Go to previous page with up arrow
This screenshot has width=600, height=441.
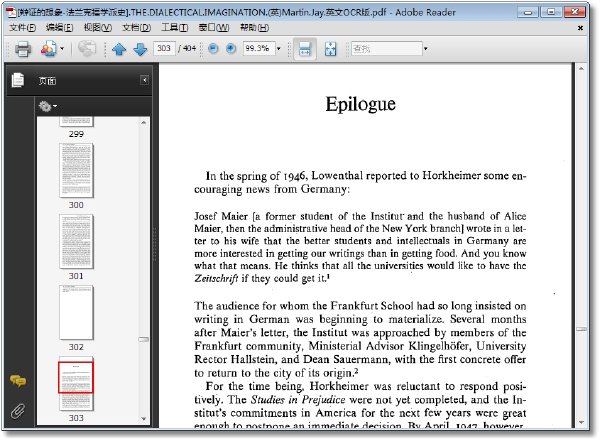(x=119, y=49)
